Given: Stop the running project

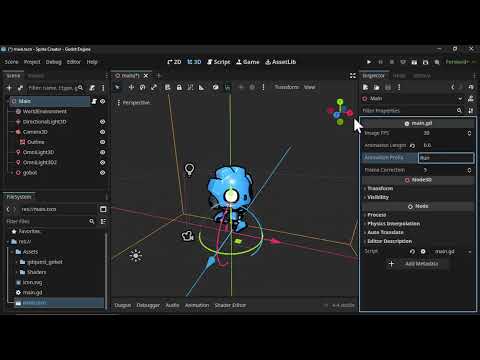Looking at the screenshot, I should tap(392, 62).
